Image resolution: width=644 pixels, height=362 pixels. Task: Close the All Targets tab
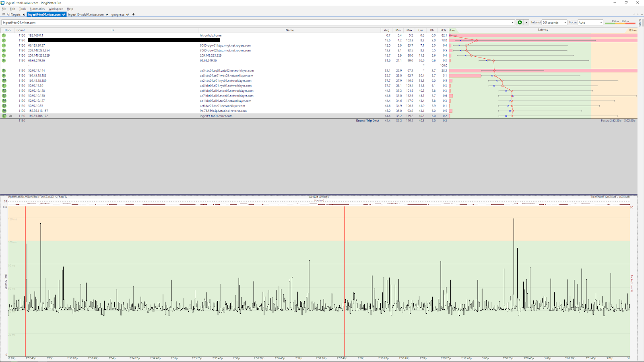(x=24, y=14)
